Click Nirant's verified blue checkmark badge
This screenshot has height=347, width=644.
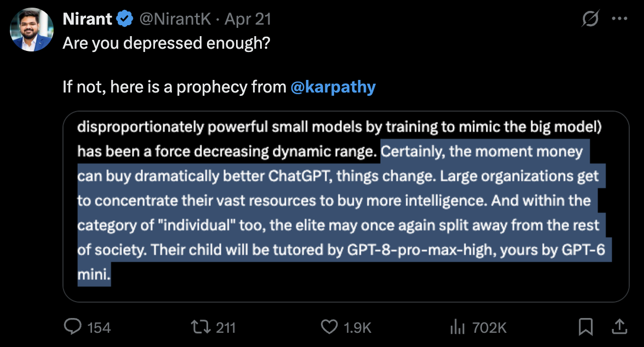point(125,18)
